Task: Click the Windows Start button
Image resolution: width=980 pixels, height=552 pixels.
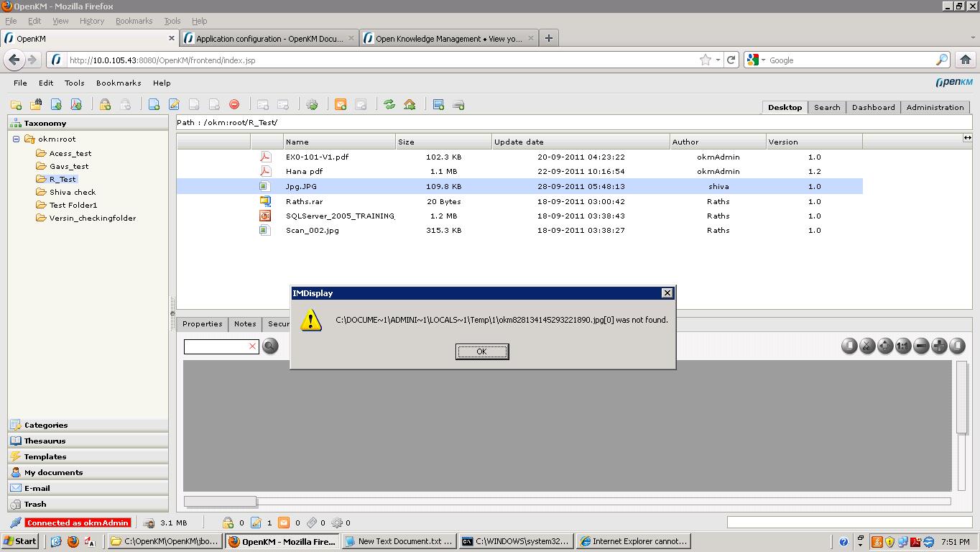Action: [x=20, y=541]
